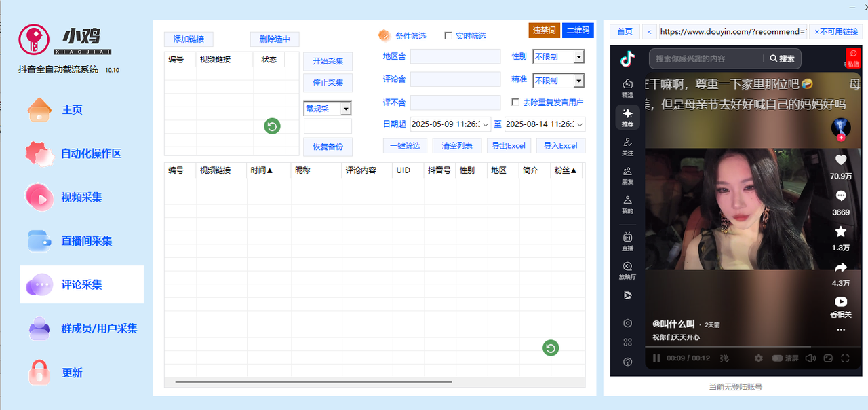Click the Douyin URL address field
This screenshot has height=410, width=868.
(732, 31)
